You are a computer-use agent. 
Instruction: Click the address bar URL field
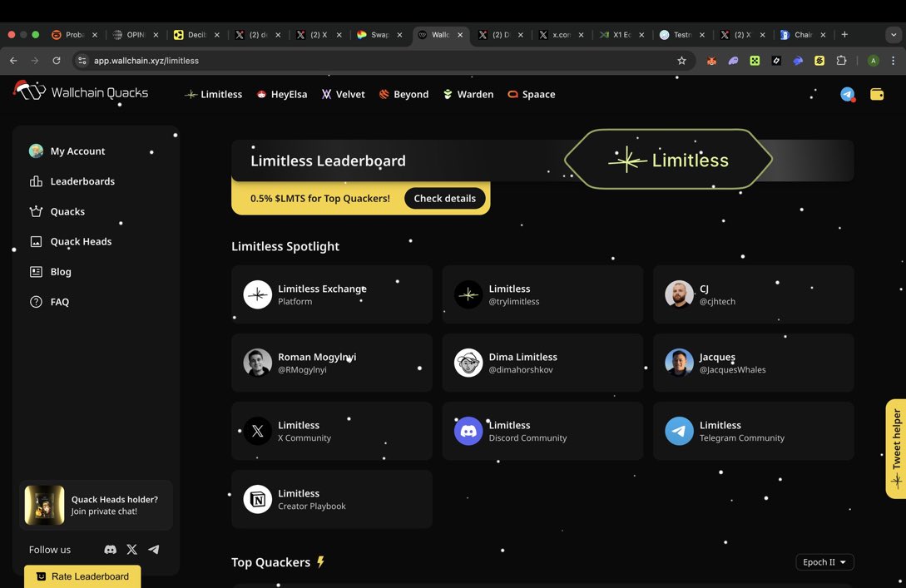[x=381, y=61]
